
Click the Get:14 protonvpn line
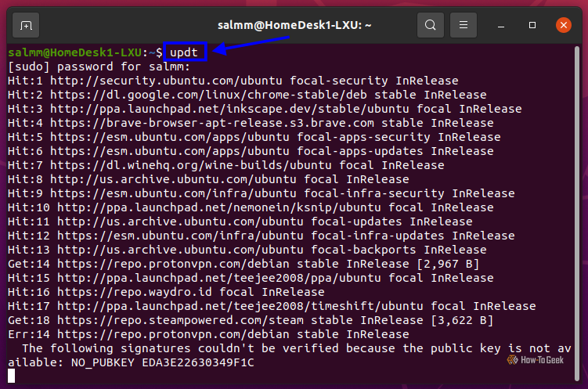click(243, 264)
